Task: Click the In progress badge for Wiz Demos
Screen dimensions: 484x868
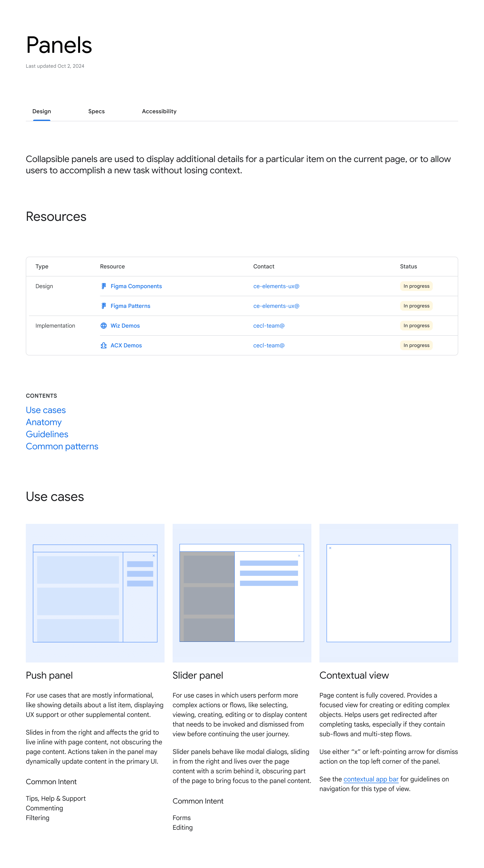Action: tap(416, 326)
